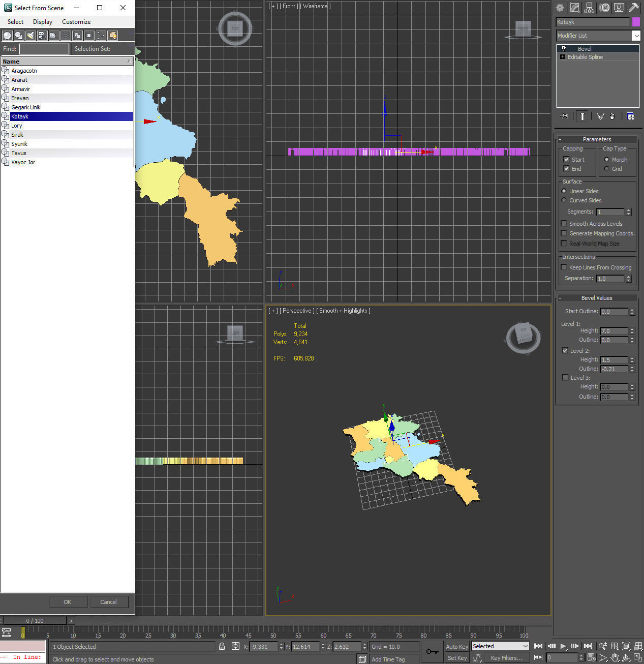This screenshot has height=664, width=644.
Task: Click Make Unique icon below modifier stack
Action: coord(600,116)
